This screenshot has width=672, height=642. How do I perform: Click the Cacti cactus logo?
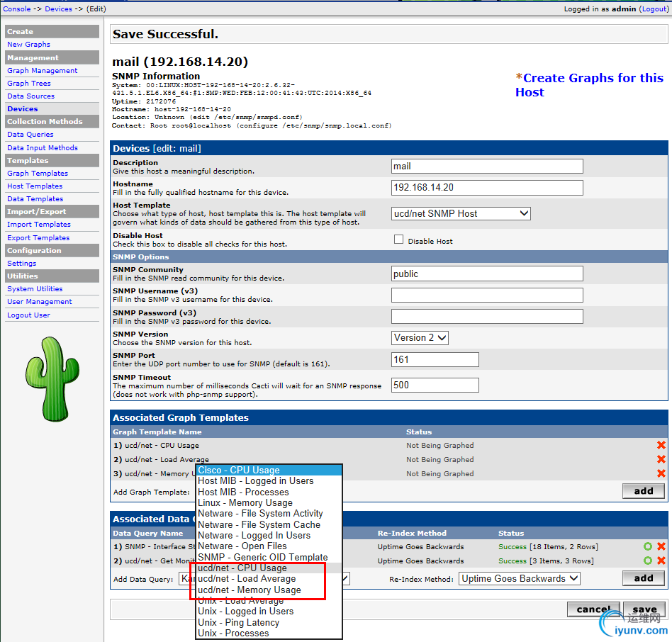[52, 379]
